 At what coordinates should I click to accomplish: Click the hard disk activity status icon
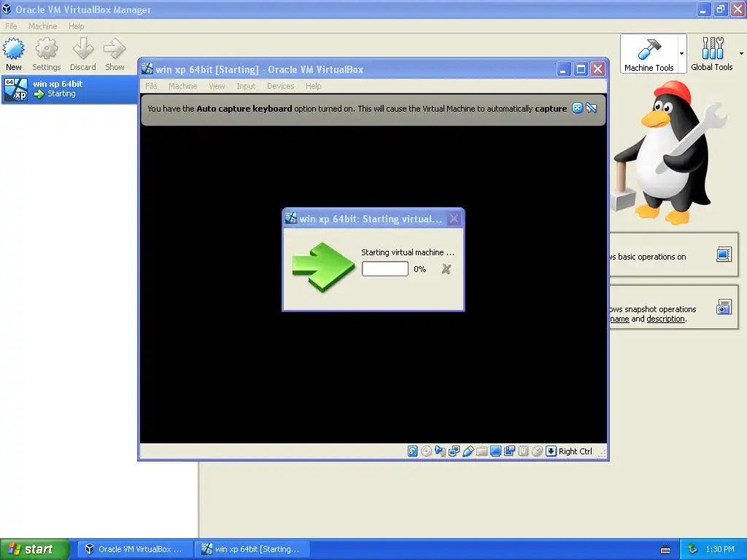[413, 451]
